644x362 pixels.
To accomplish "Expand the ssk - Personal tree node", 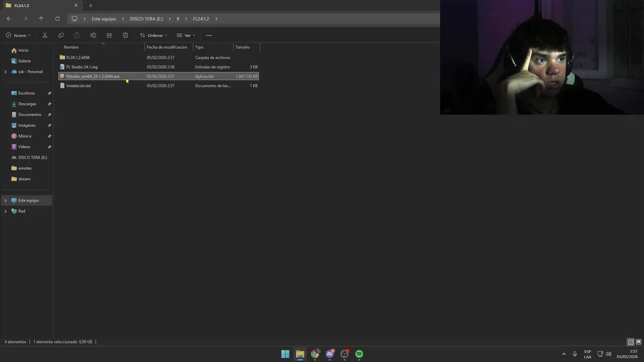I will pos(6,72).
